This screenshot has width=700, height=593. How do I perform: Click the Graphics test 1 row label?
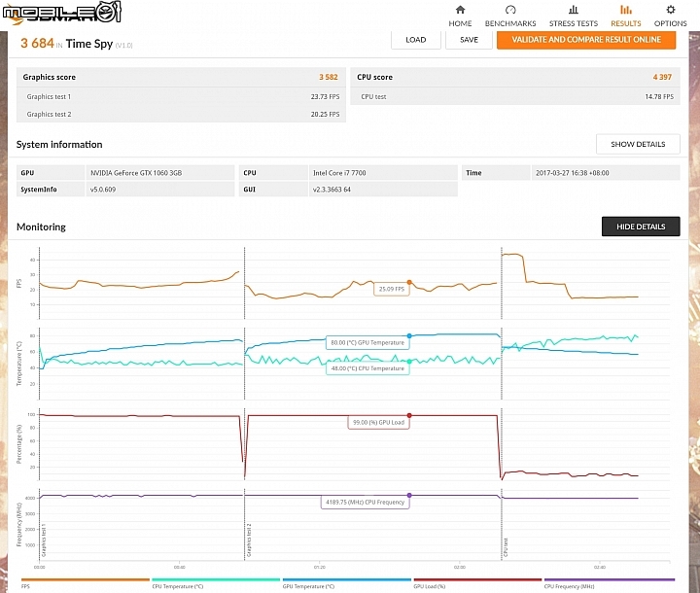click(49, 96)
